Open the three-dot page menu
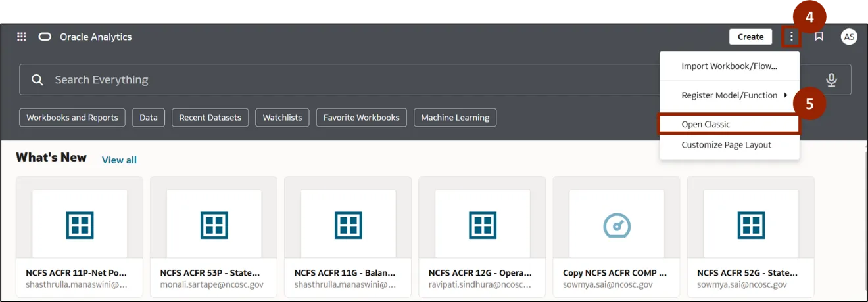The width and height of the screenshot is (868, 302). pyautogui.click(x=792, y=37)
